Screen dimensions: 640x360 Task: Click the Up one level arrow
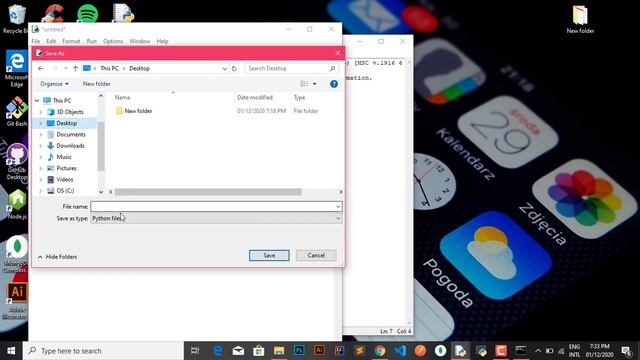pos(76,69)
